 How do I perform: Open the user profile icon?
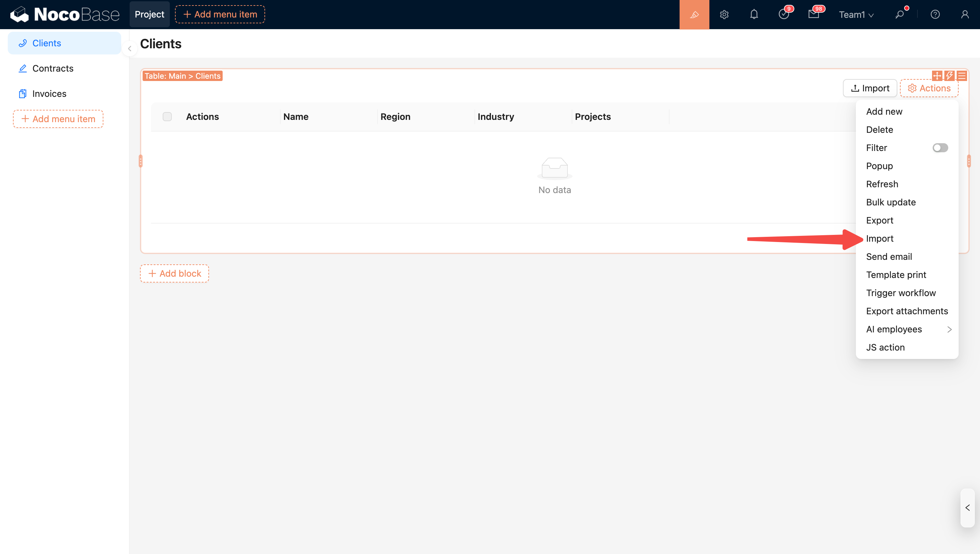click(x=964, y=15)
